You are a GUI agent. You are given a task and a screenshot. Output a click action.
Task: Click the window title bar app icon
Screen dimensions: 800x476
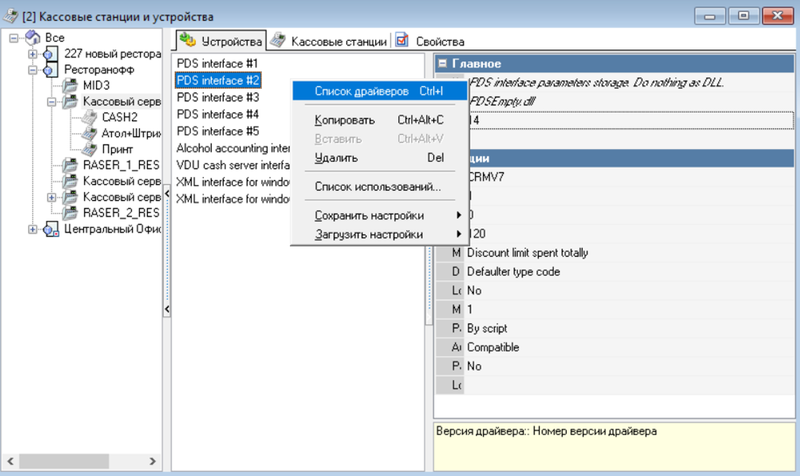[x=11, y=16]
